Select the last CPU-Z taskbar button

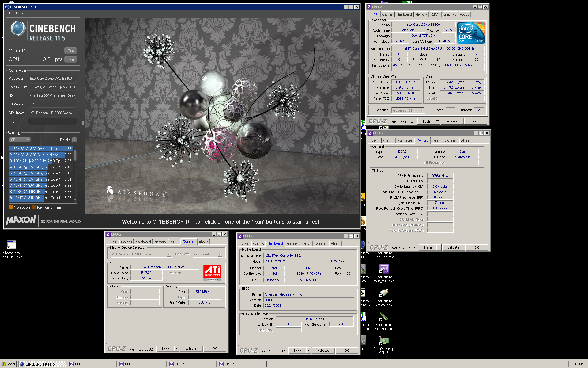coord(242,364)
